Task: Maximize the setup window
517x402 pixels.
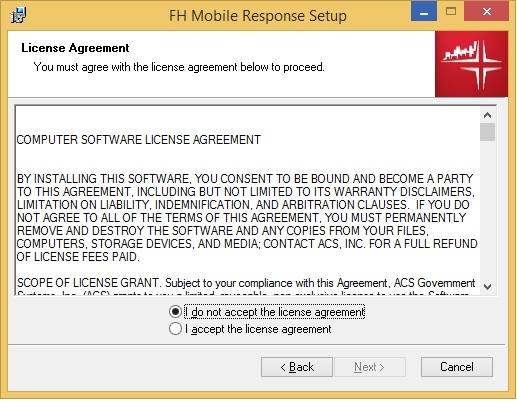Action: point(451,11)
